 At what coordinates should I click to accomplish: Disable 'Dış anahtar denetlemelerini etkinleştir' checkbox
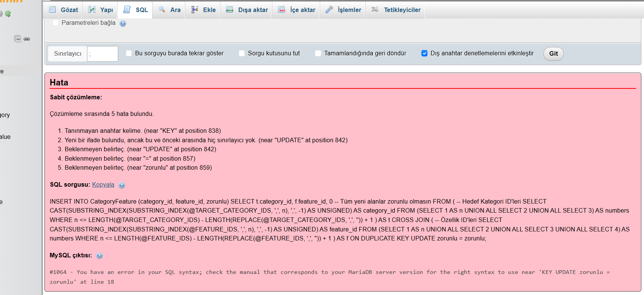coord(424,53)
